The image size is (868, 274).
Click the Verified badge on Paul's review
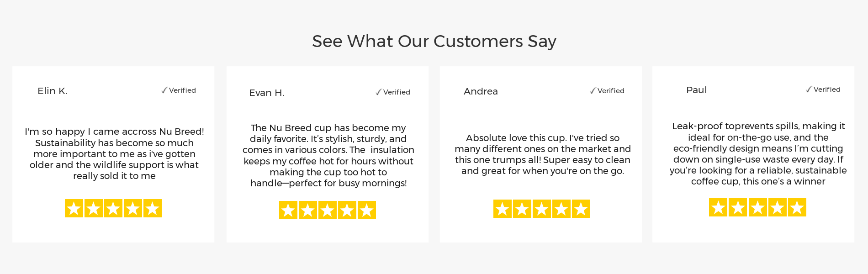[823, 90]
